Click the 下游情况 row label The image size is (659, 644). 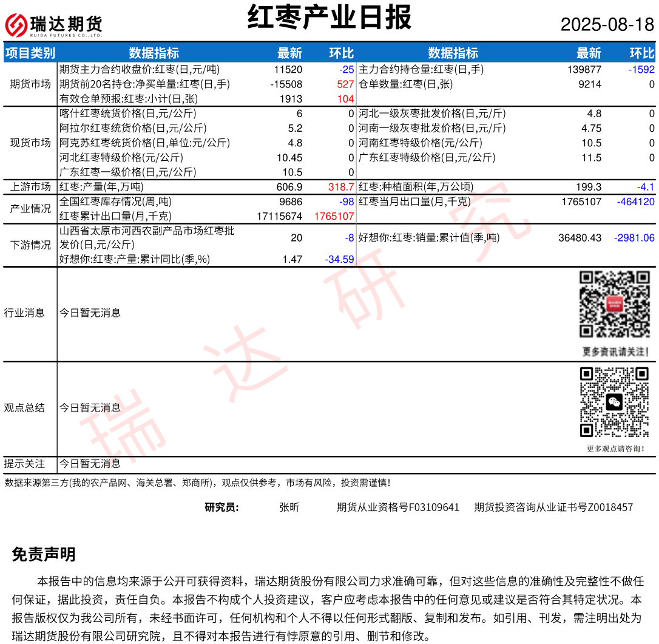[x=30, y=245]
